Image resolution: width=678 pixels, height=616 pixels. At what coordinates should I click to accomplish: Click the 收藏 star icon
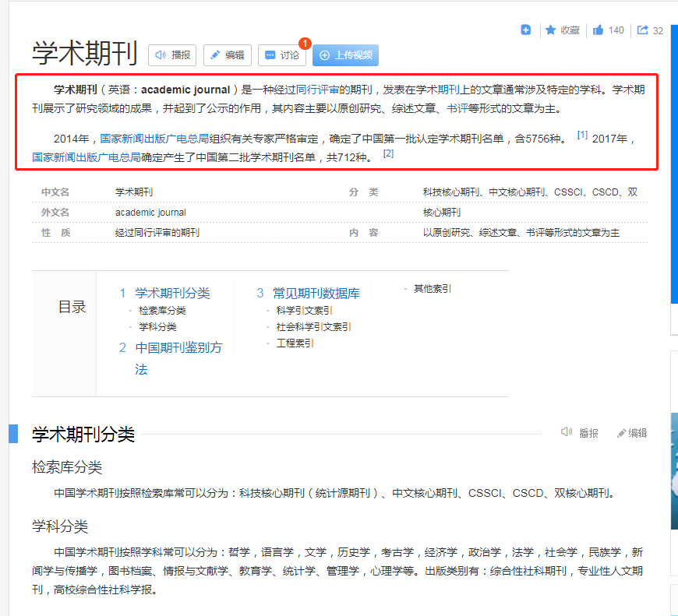tap(550, 30)
